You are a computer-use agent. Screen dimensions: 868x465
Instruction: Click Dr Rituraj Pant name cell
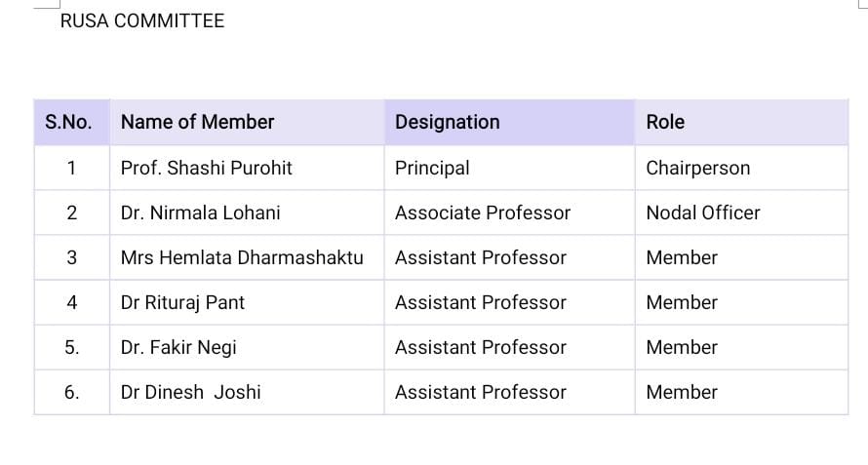click(x=247, y=302)
